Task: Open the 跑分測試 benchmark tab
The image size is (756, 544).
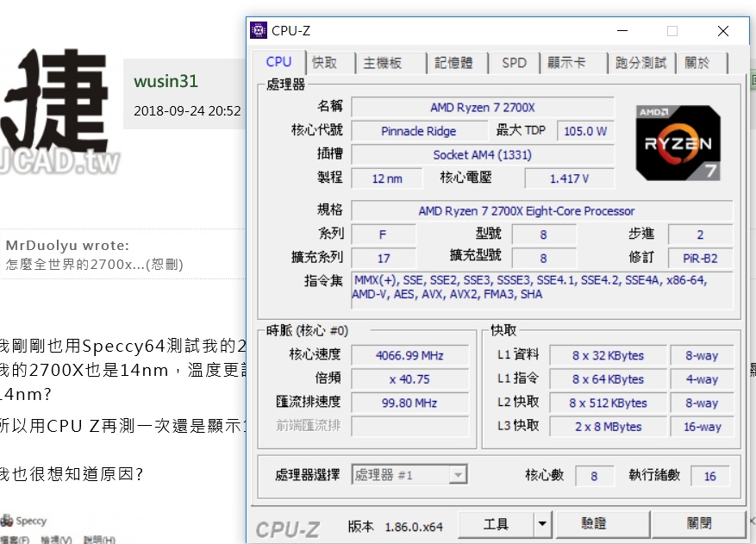Action: [x=640, y=63]
